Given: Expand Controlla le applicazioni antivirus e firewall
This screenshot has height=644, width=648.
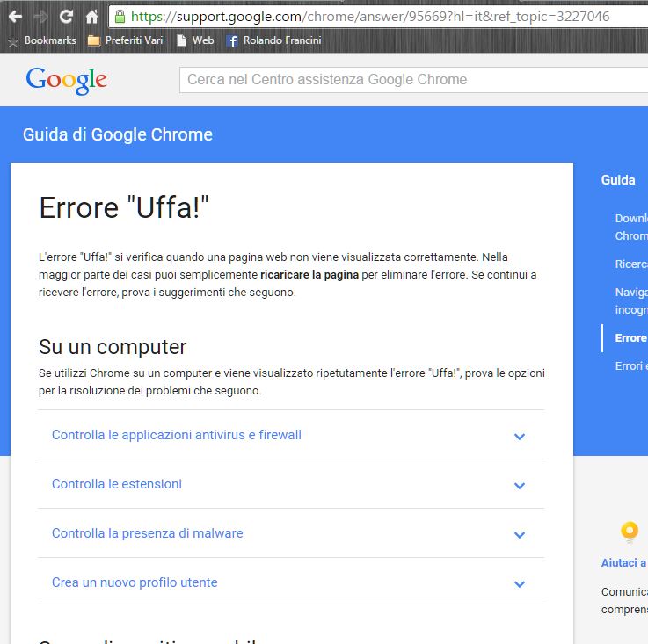Looking at the screenshot, I should pyautogui.click(x=291, y=435).
